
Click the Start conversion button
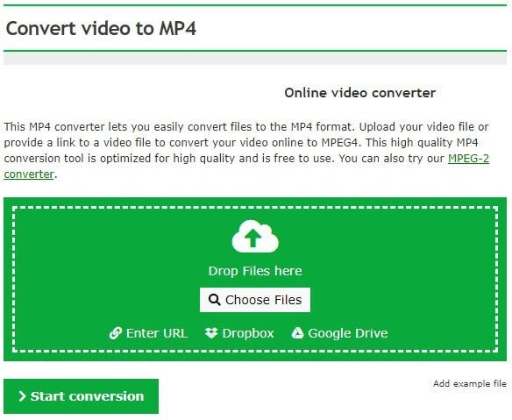[81, 396]
